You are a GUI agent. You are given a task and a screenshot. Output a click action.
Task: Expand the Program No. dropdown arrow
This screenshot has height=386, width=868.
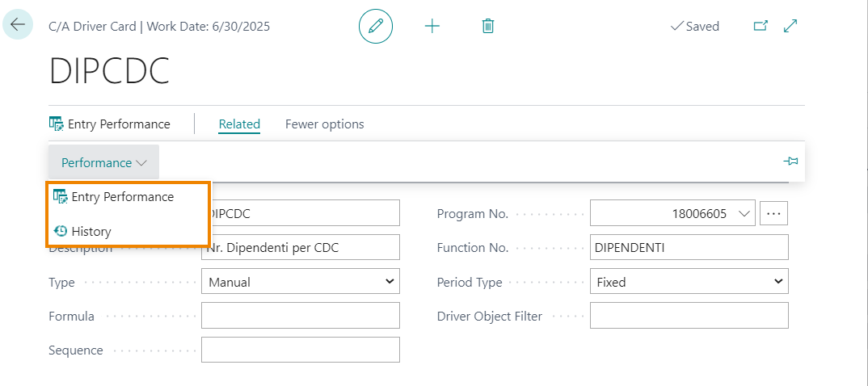744,213
